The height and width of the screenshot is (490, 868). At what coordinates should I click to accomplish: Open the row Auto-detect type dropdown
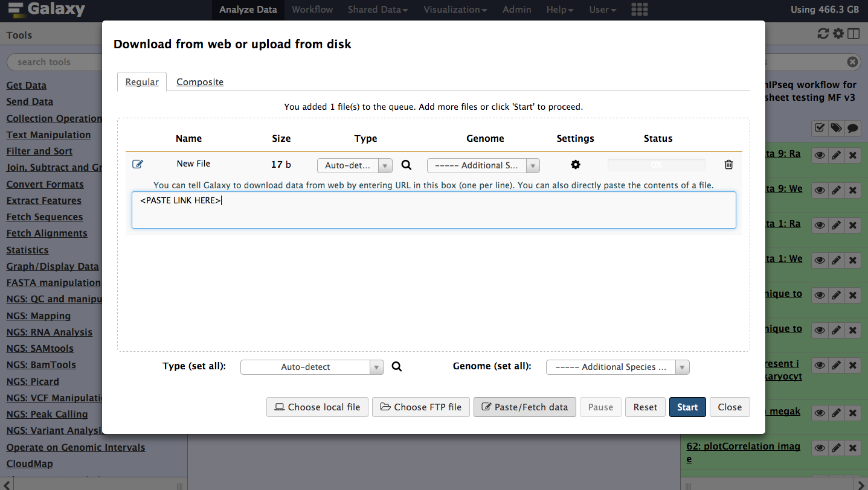click(x=355, y=165)
